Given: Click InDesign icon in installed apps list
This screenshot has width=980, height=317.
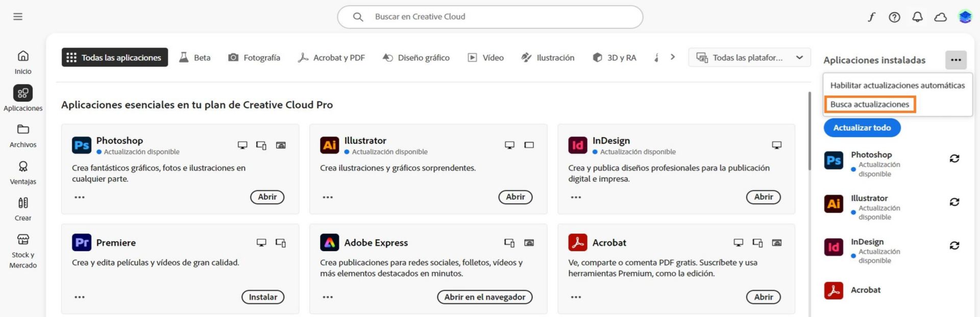Looking at the screenshot, I should click(834, 247).
